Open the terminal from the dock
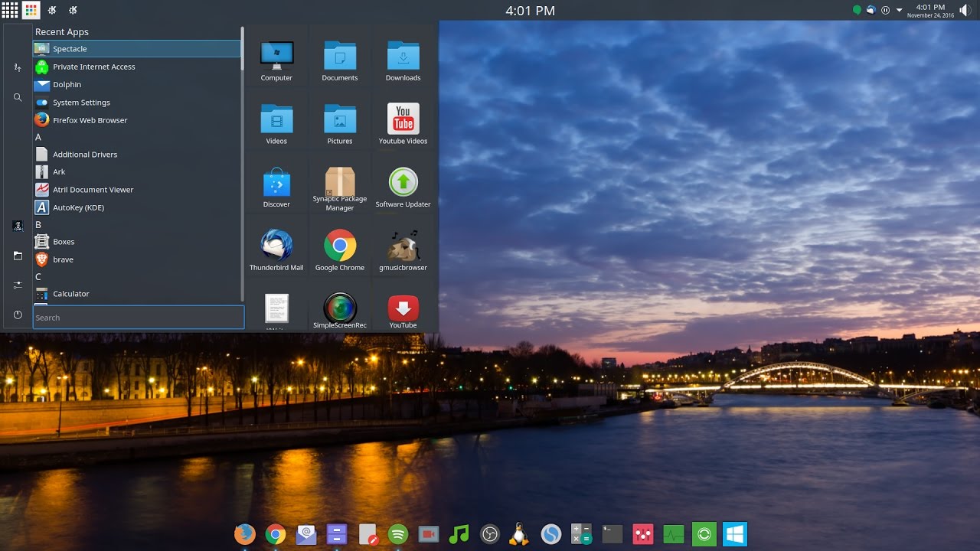 [x=612, y=533]
